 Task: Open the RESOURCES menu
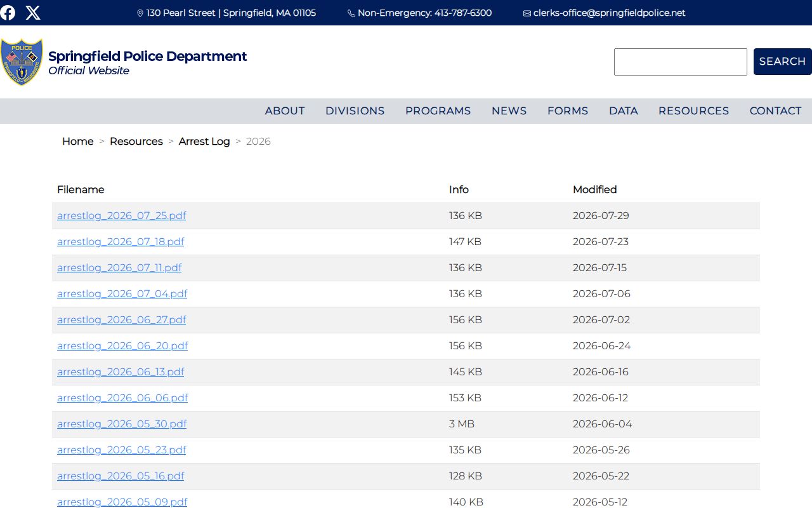(x=694, y=111)
